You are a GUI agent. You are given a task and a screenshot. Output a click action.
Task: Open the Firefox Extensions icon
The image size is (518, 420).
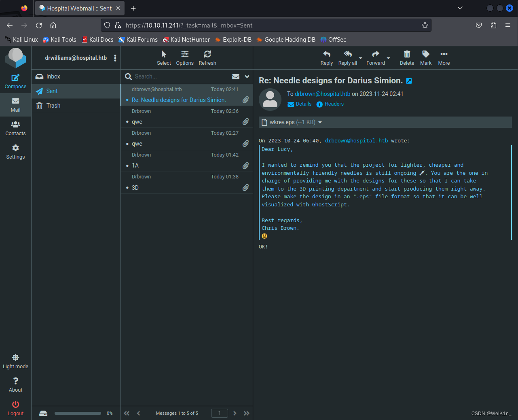[493, 25]
